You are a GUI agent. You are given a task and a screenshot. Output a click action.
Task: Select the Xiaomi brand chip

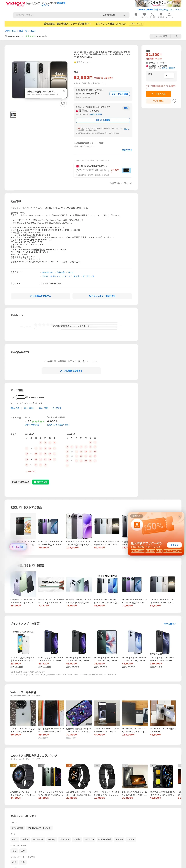coord(131,839)
